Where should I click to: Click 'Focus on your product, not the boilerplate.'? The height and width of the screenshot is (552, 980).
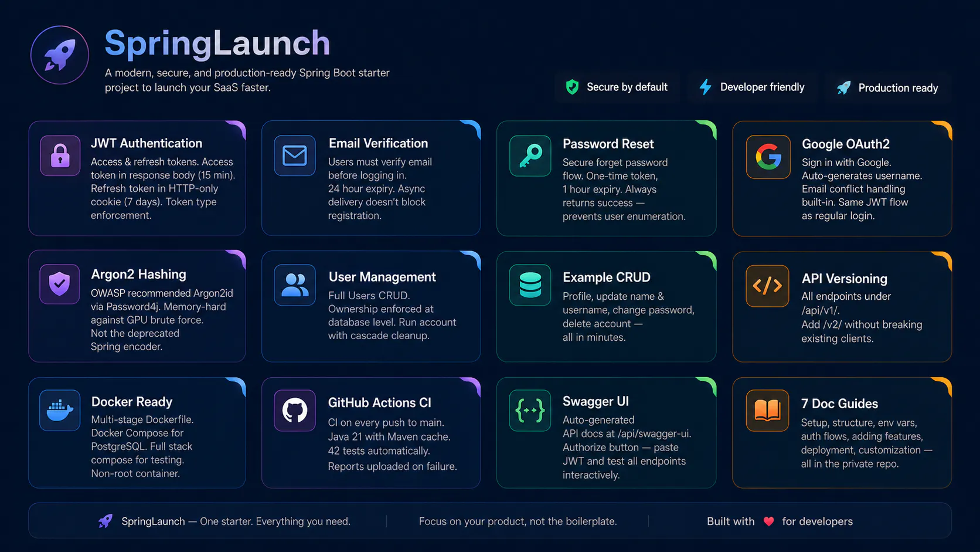518,521
